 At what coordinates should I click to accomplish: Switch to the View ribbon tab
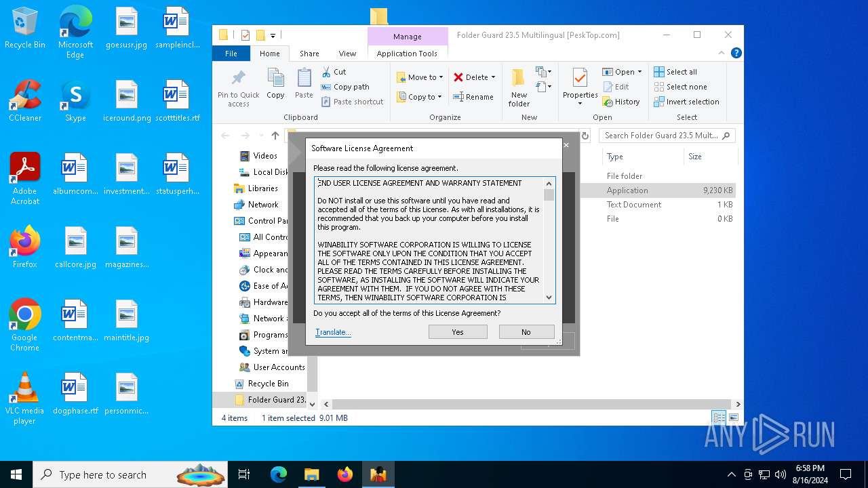pos(347,54)
